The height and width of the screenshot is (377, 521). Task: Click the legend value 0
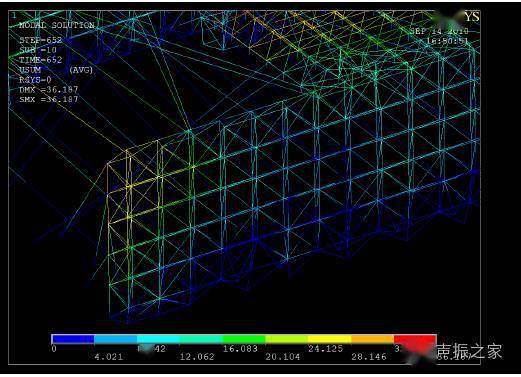tap(54, 349)
